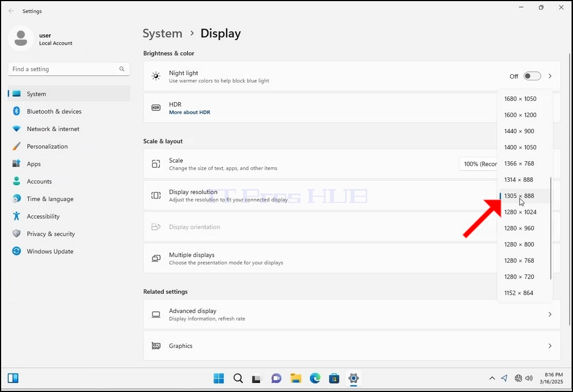
Task: Open the More about HDR link
Action: 190,112
